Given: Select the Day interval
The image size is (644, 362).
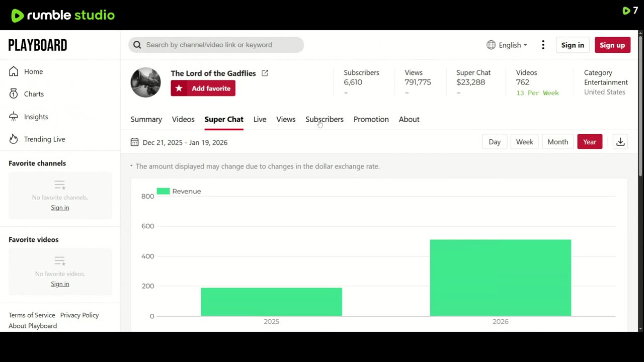Looking at the screenshot, I should (495, 142).
